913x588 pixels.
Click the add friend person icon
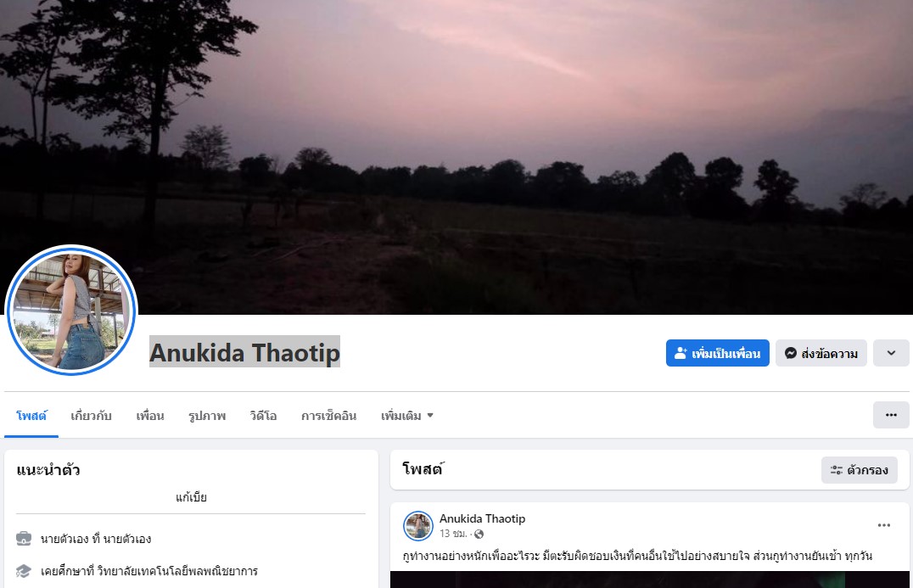pyautogui.click(x=681, y=353)
